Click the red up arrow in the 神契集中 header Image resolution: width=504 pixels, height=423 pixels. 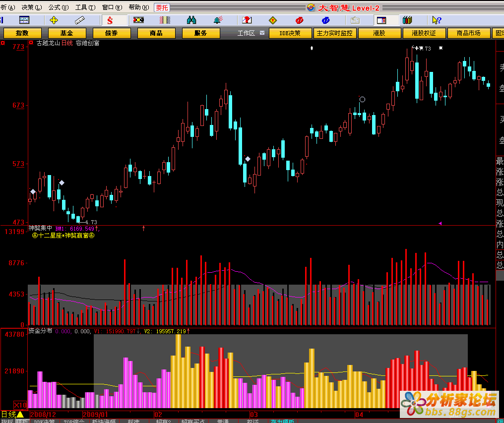coord(96,229)
